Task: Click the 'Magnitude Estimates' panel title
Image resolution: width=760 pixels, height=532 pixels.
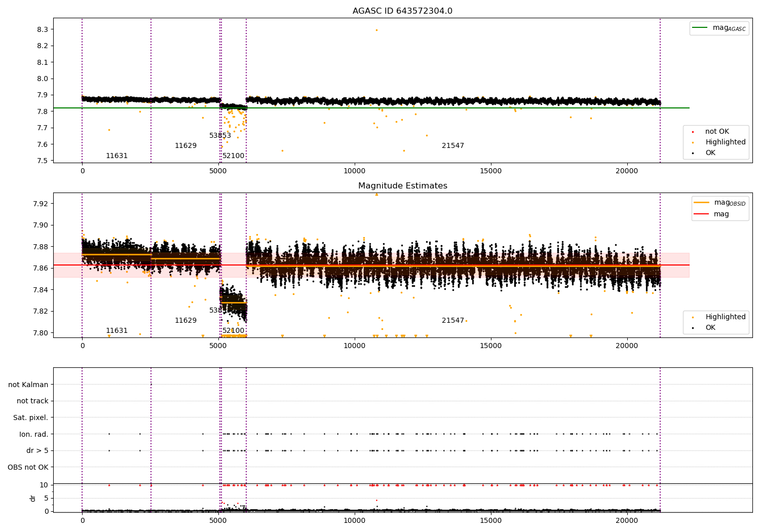Action: [x=402, y=186]
